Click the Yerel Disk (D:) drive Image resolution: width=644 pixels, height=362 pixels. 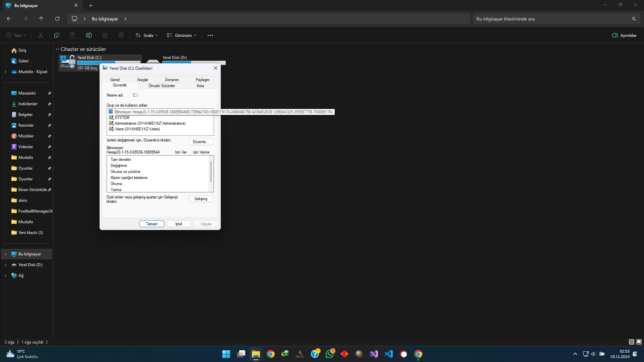tap(185, 60)
